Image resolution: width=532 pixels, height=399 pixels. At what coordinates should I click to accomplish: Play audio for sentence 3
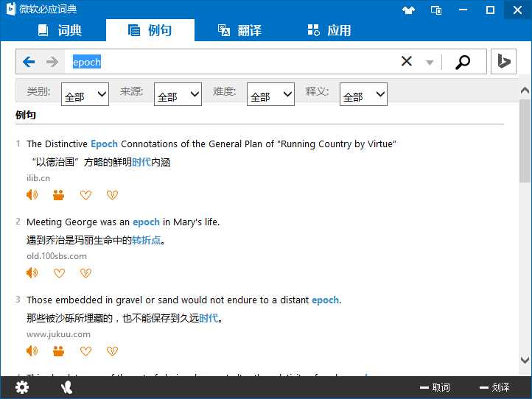coord(32,351)
